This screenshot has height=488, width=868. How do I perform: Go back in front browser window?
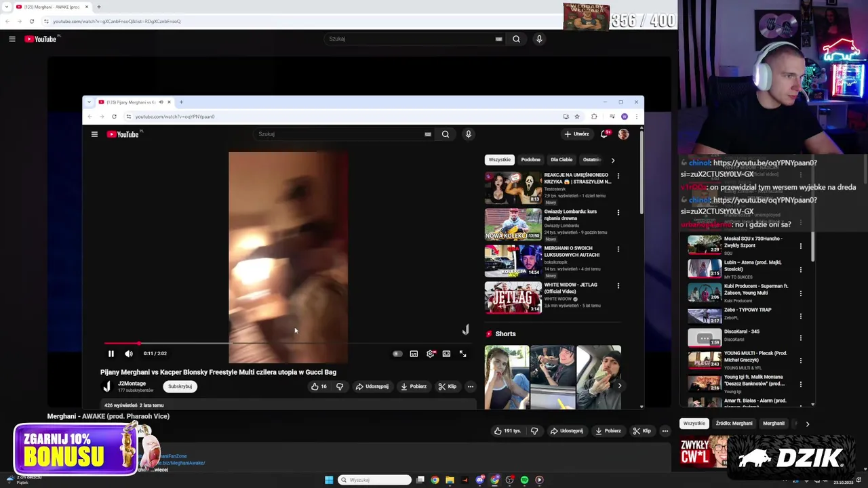click(x=90, y=117)
